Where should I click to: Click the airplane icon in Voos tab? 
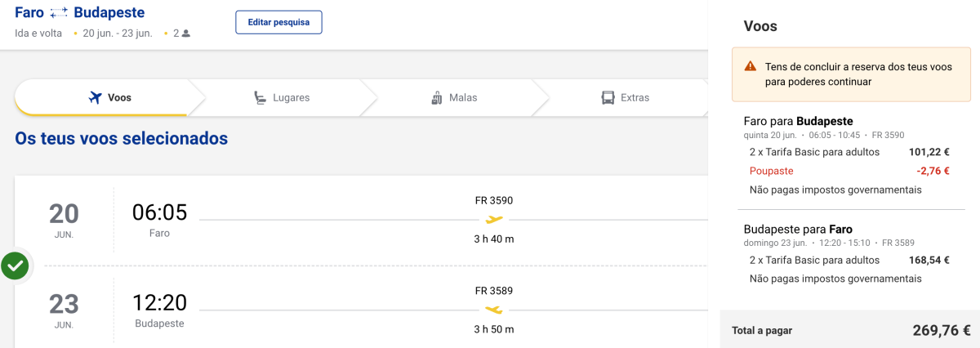tap(95, 98)
